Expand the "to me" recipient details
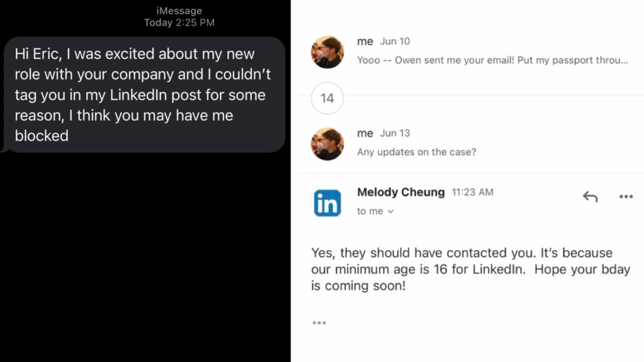 tap(375, 211)
